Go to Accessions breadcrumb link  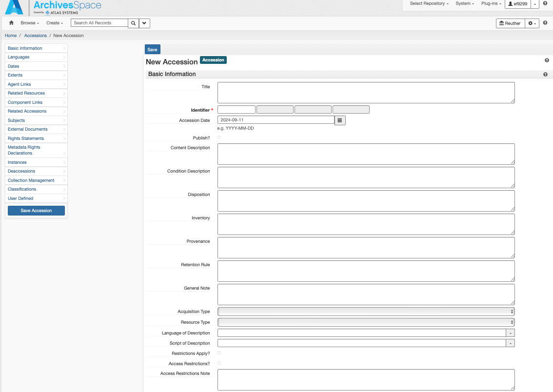(36, 36)
